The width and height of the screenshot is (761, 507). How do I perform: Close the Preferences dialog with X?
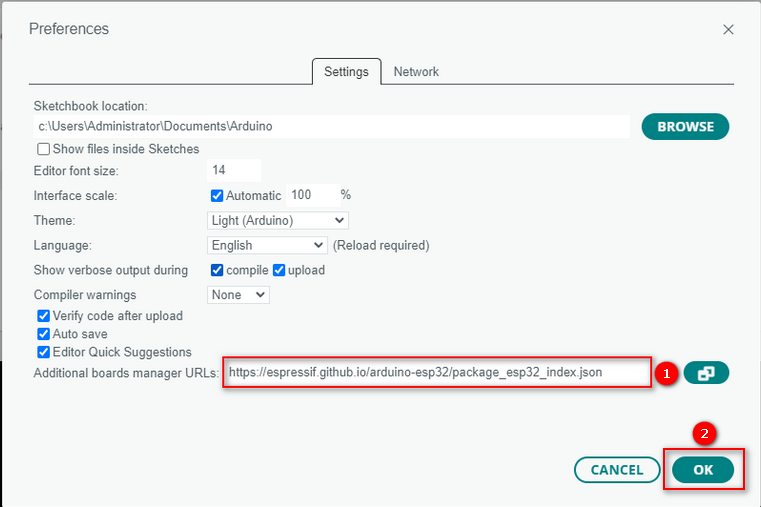point(728,30)
